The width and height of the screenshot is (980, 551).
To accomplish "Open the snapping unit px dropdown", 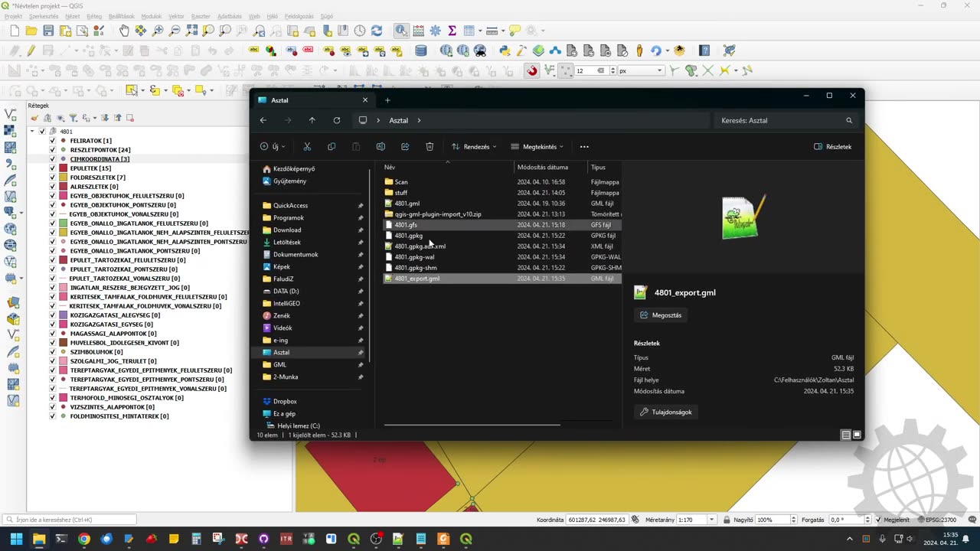I will coord(641,70).
